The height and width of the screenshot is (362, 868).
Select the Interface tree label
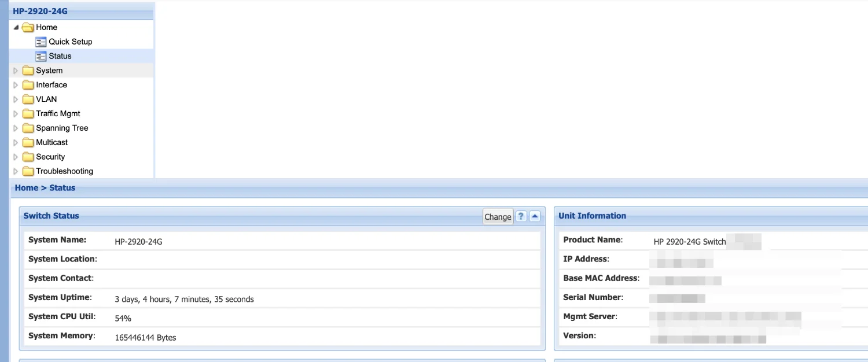[52, 85]
